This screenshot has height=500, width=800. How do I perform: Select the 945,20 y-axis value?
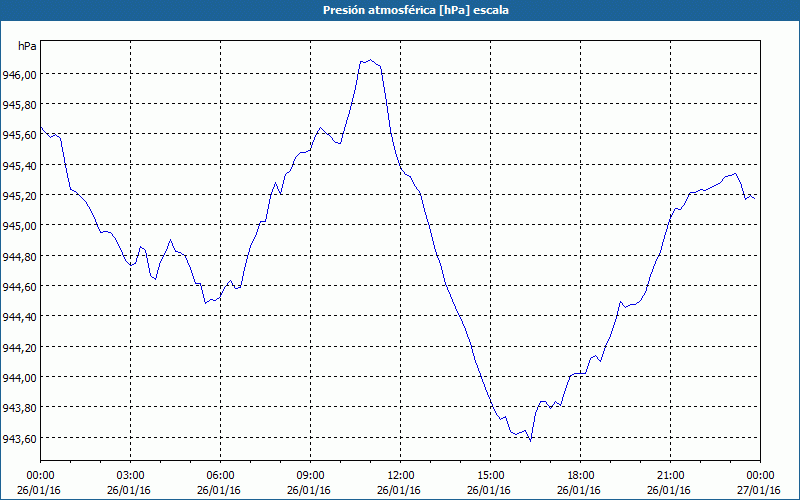(x=19, y=196)
